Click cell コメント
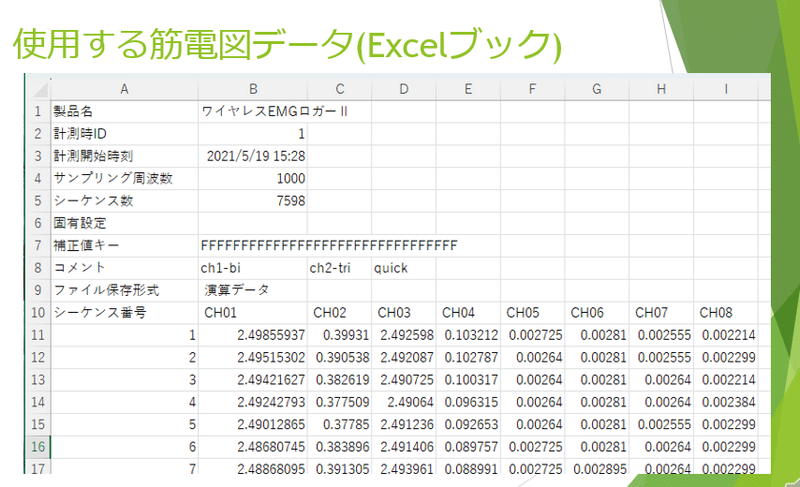The height and width of the screenshot is (487, 800). [124, 268]
